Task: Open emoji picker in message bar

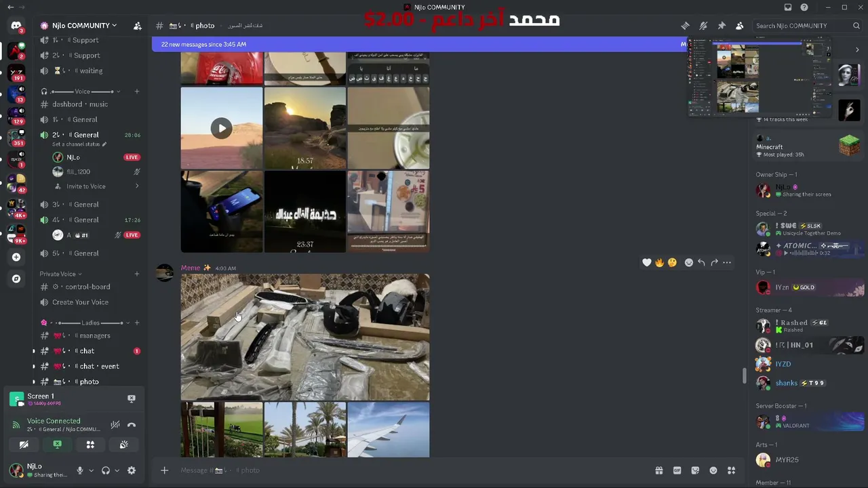Action: (713, 470)
